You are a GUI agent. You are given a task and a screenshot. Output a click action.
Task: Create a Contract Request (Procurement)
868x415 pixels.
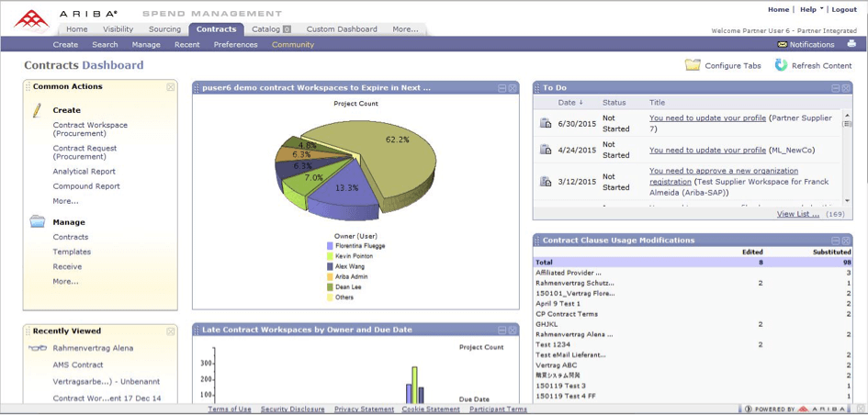tap(85, 152)
